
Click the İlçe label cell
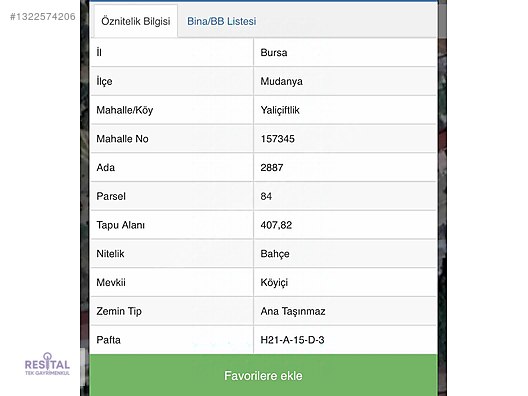click(172, 81)
